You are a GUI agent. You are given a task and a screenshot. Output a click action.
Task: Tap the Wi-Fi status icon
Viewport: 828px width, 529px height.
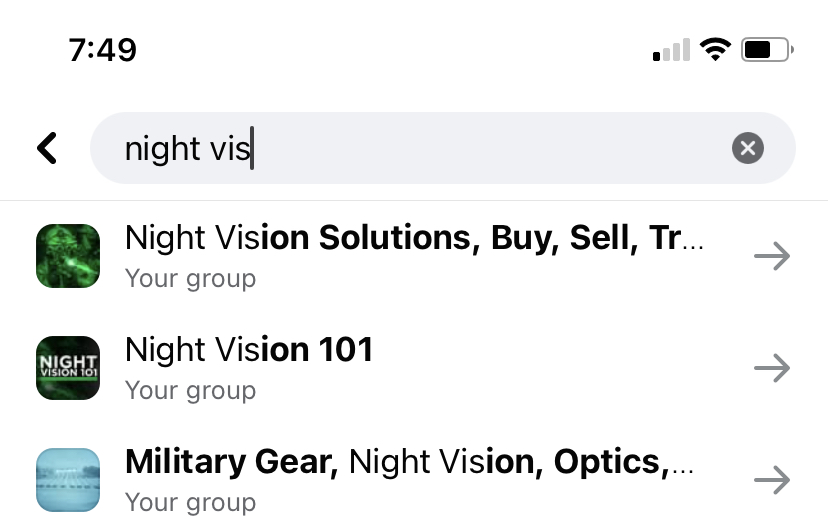[715, 50]
